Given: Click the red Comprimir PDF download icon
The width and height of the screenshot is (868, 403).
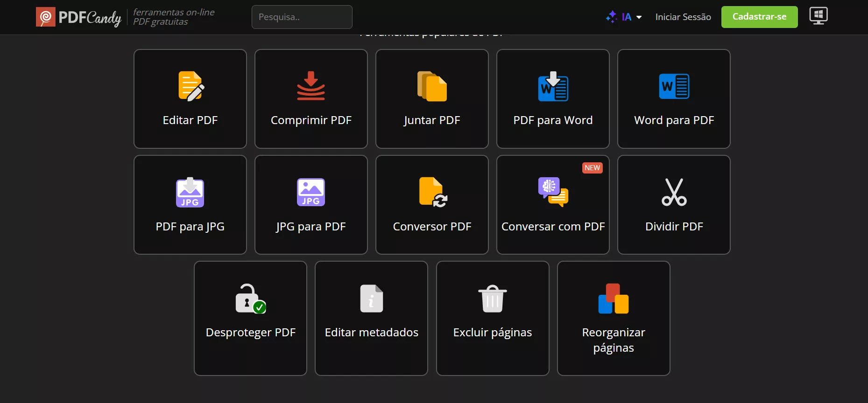Looking at the screenshot, I should click(311, 86).
